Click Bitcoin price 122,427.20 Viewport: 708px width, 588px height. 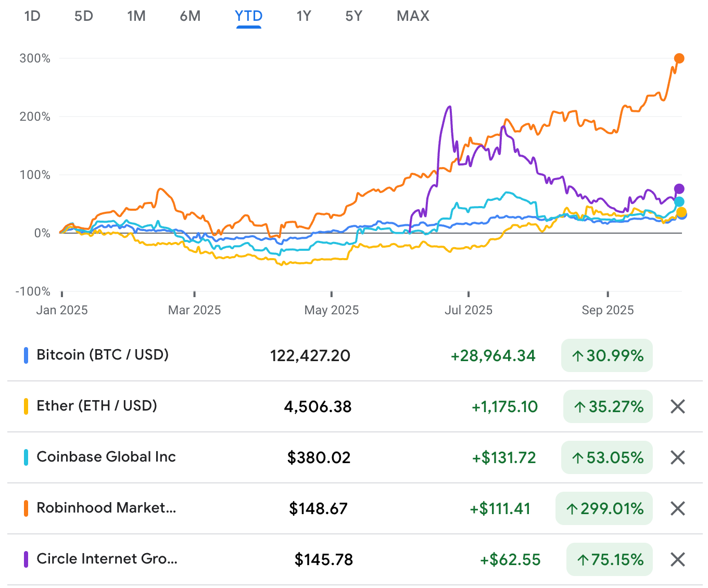tap(310, 355)
